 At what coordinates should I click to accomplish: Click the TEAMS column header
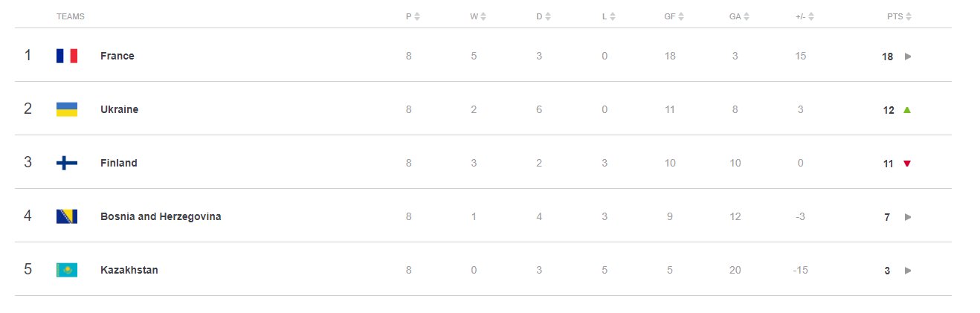pyautogui.click(x=71, y=16)
